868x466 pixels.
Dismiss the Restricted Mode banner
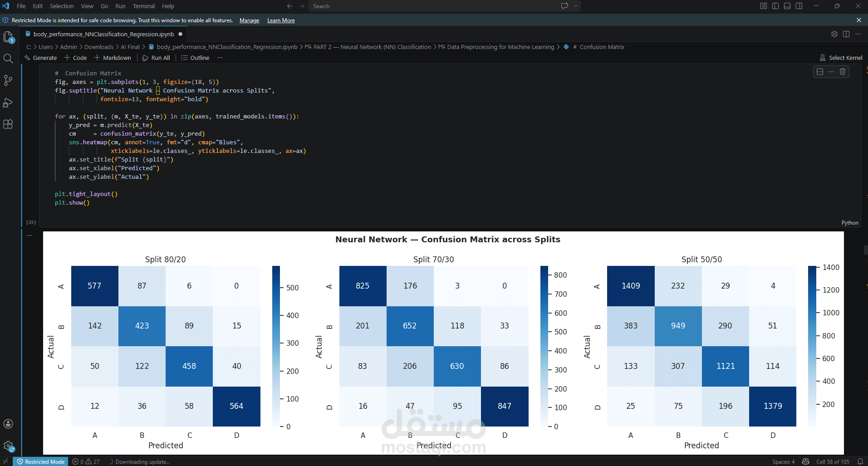tap(859, 20)
